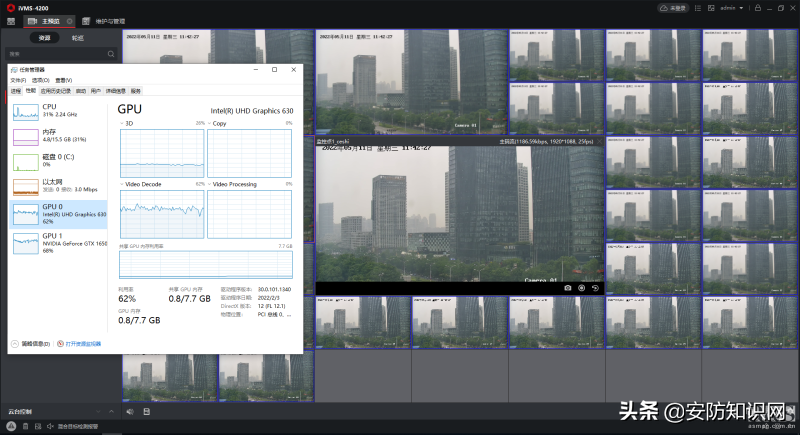This screenshot has height=435, width=800.
Task: Click the shared GPU memory usage graph
Action: point(206,265)
